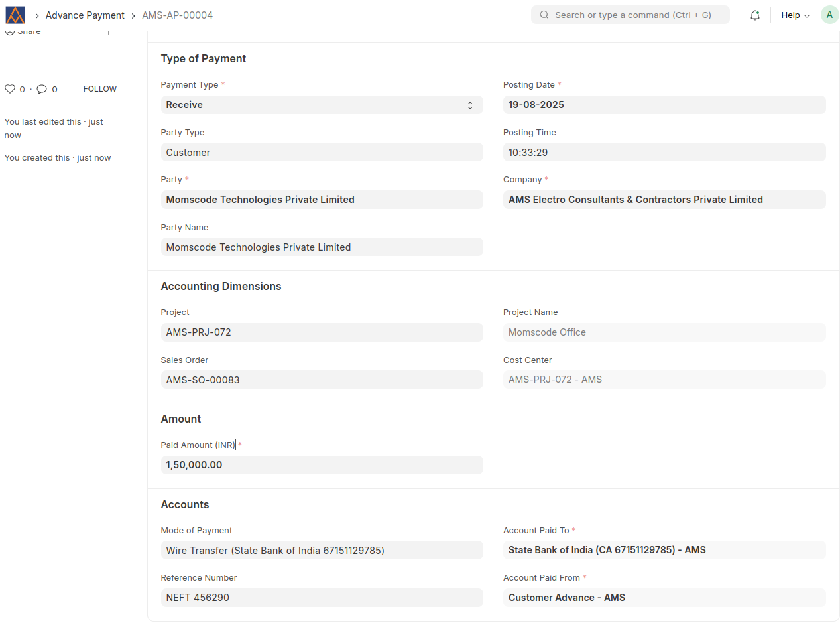Image resolution: width=840 pixels, height=623 pixels.
Task: Open the Sales Order field AMS-SO-00083
Action: click(322, 380)
